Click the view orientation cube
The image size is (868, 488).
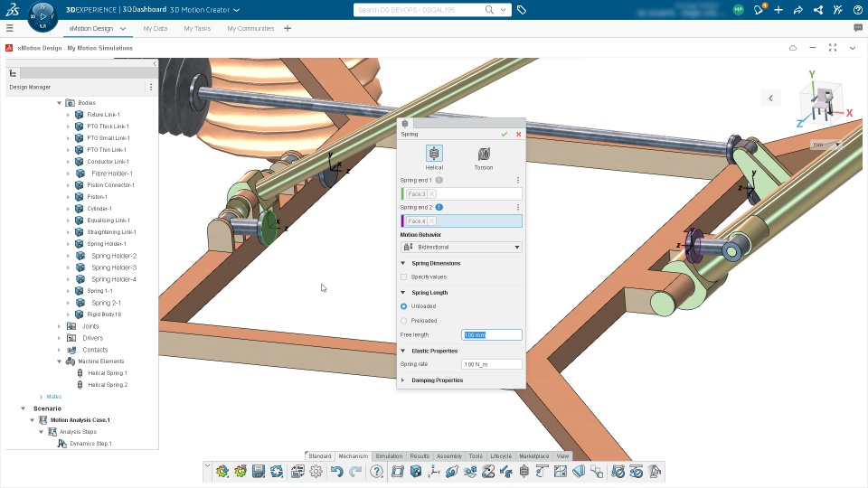pos(822,103)
